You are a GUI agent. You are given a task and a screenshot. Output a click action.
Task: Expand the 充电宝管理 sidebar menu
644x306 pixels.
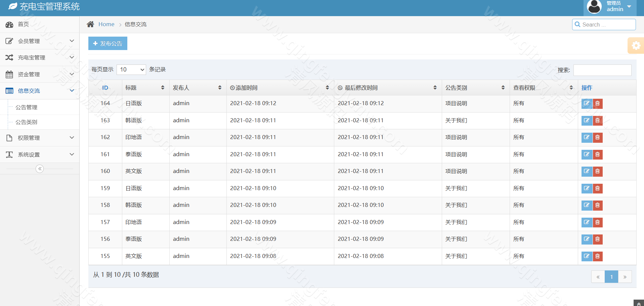click(40, 57)
